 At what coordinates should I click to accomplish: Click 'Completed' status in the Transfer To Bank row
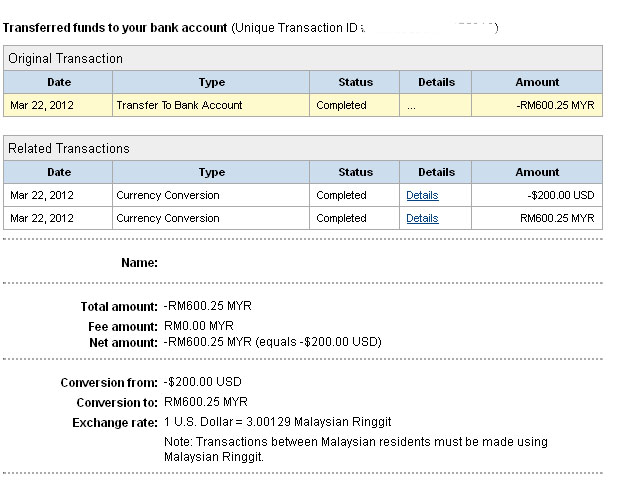341,105
